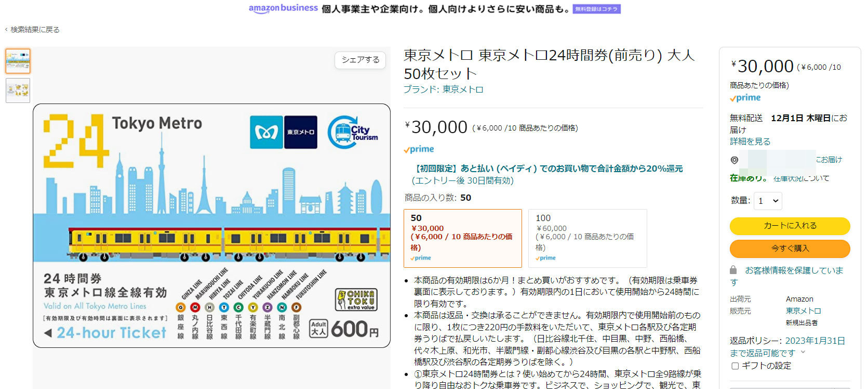868x389 pixels.
Task: Click the prime badge inside the 100-pack option
Action: click(545, 258)
